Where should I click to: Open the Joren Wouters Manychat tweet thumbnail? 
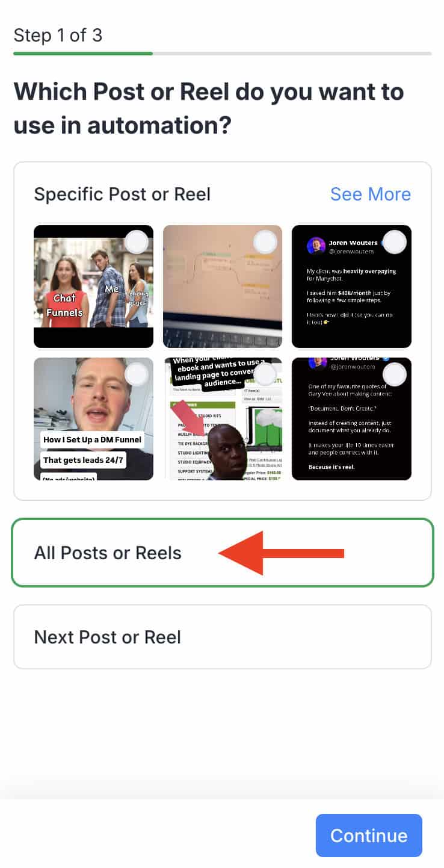[351, 287]
